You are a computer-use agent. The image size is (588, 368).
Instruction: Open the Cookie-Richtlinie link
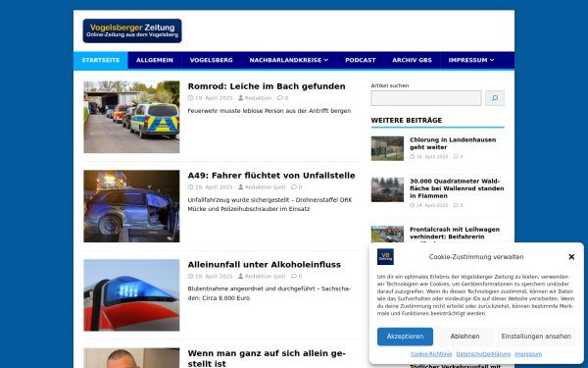(x=431, y=354)
